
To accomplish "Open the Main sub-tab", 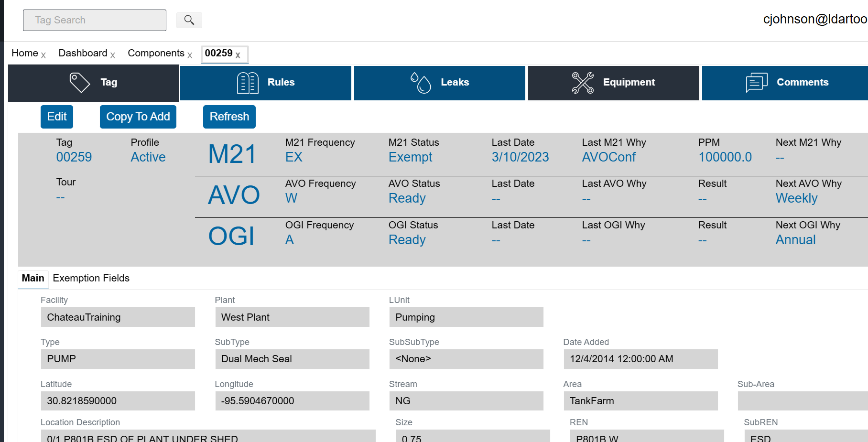I will pos(33,278).
